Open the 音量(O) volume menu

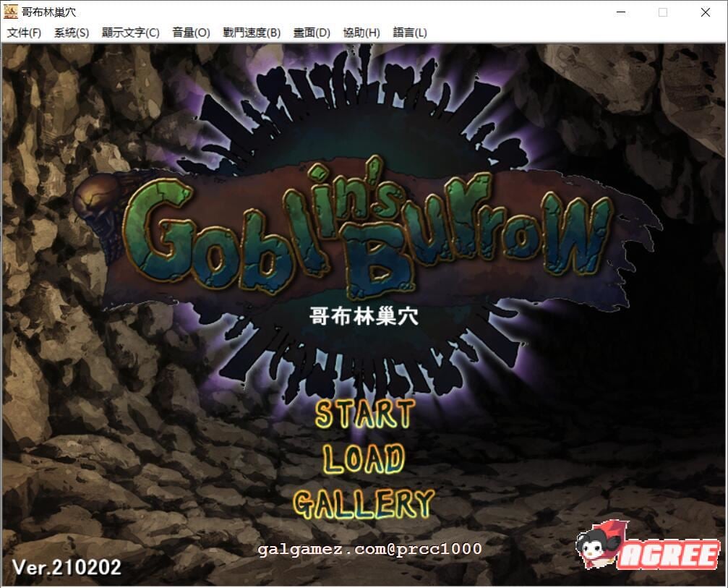191,33
